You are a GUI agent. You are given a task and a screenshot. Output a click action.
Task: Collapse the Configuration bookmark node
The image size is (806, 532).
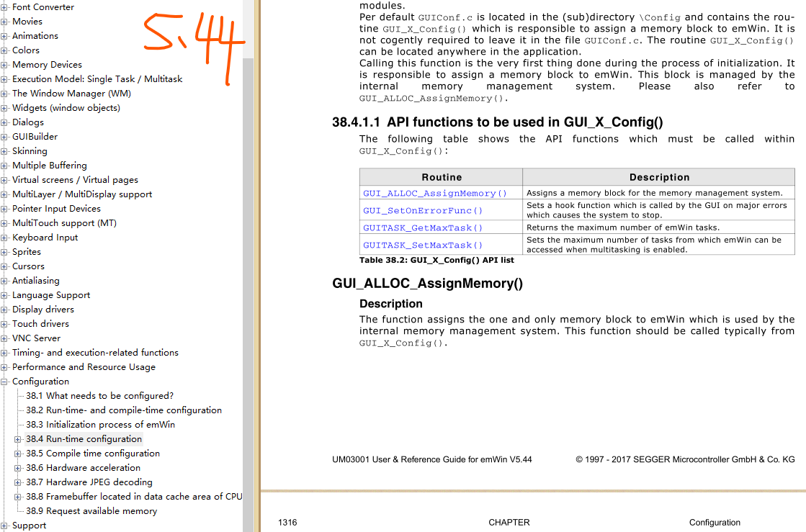click(4, 382)
